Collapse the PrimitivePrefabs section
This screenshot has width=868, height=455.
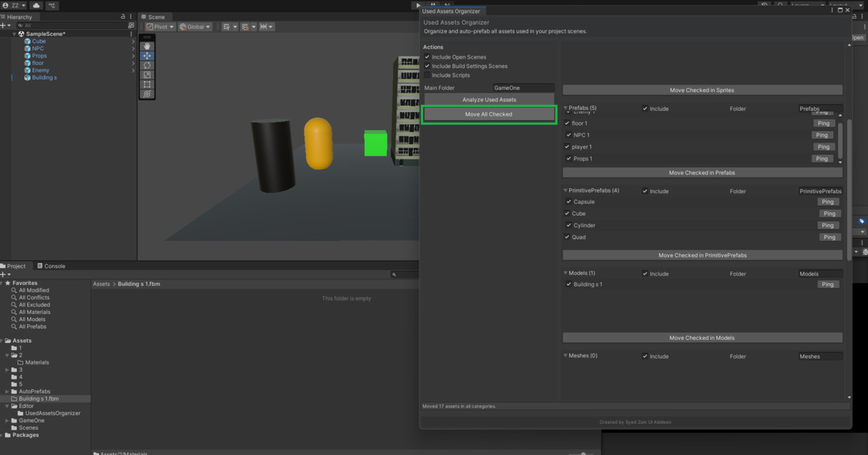[x=566, y=191]
